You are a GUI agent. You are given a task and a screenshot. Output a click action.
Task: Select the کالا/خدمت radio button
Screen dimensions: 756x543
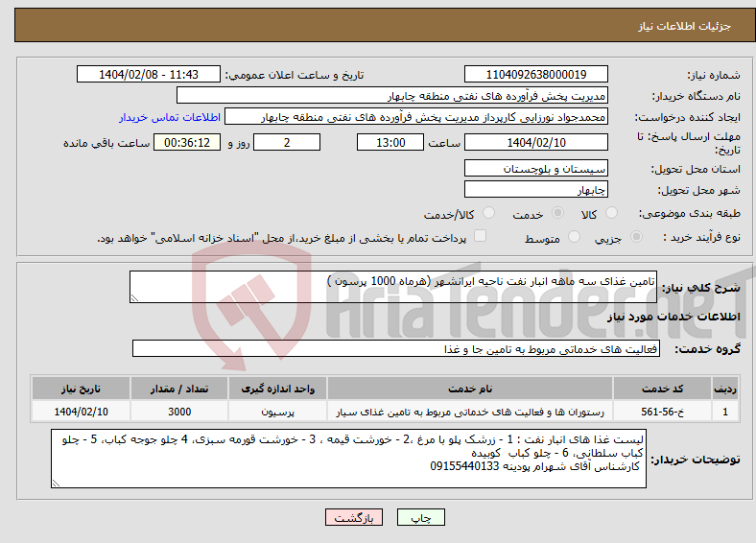tap(488, 213)
